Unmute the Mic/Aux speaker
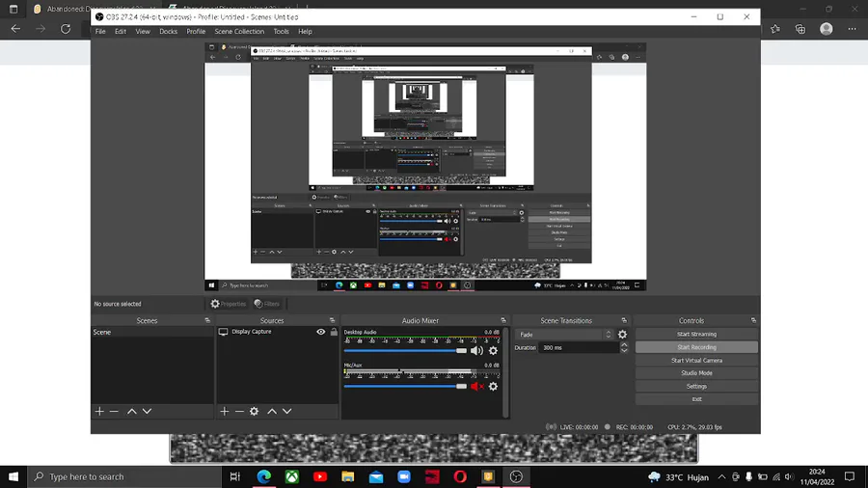 coord(476,386)
